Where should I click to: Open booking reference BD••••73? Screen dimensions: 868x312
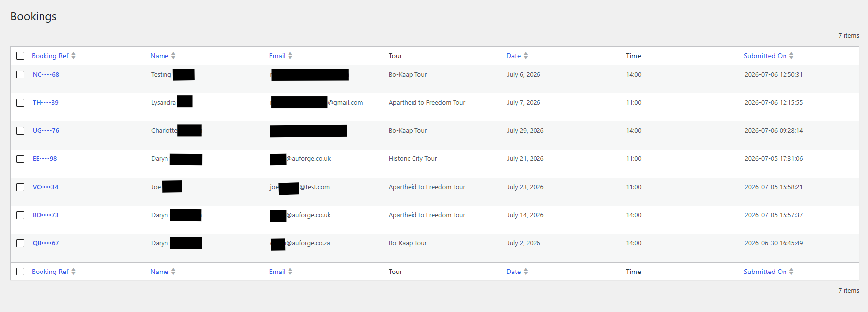coord(45,215)
